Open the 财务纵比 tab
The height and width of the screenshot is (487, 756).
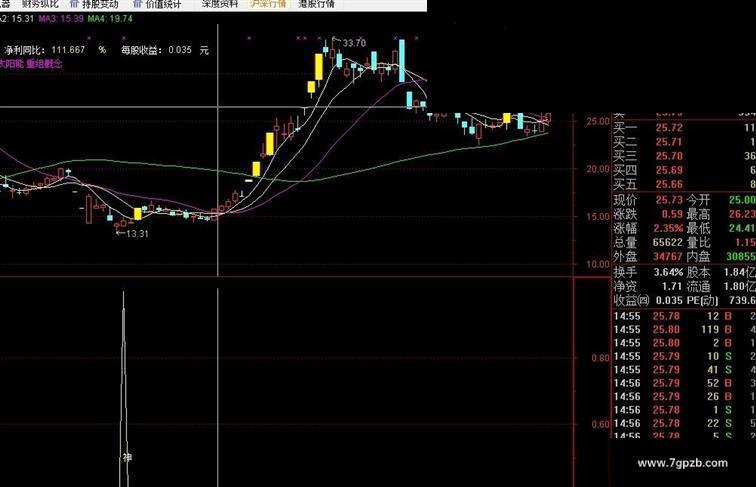40,4
